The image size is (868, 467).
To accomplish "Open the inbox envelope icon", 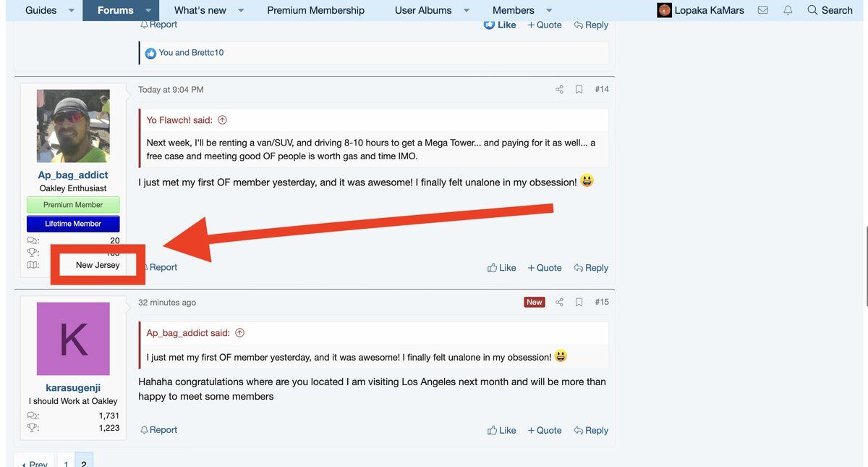I will tap(762, 10).
